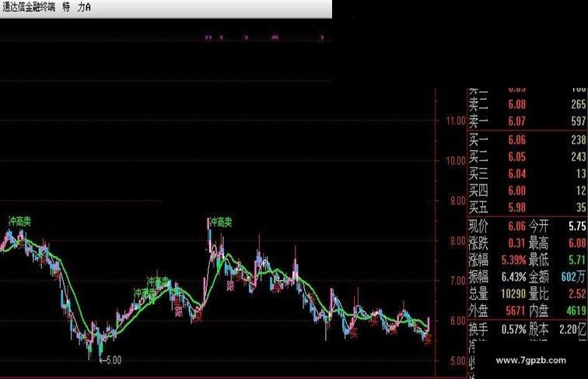The height and width of the screenshot is (379, 588).
Task: Click the 振幅 value 6.43%
Action: [x=514, y=277]
